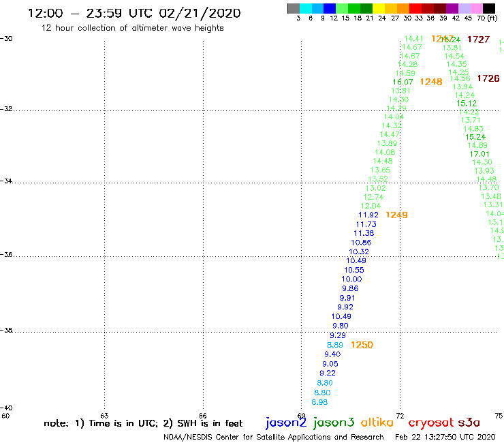Click the light blue value 8.89
504x443 pixels.
click(x=335, y=345)
